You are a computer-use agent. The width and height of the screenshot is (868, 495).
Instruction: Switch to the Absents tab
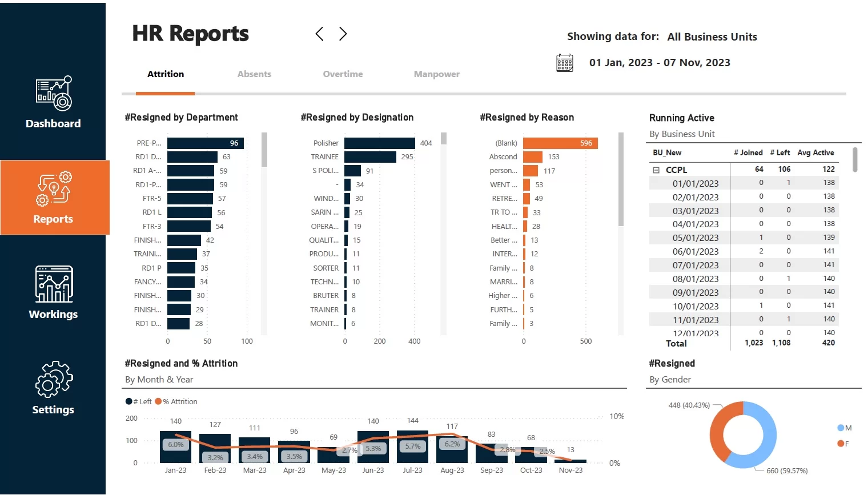point(254,74)
